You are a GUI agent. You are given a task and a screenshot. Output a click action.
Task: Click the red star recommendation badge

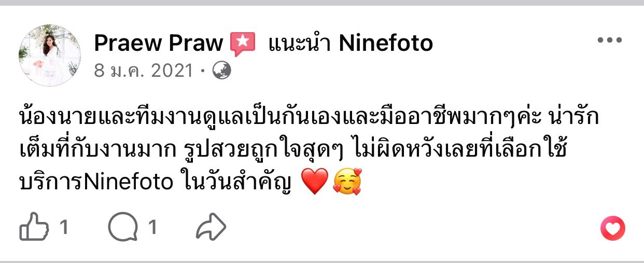242,44
